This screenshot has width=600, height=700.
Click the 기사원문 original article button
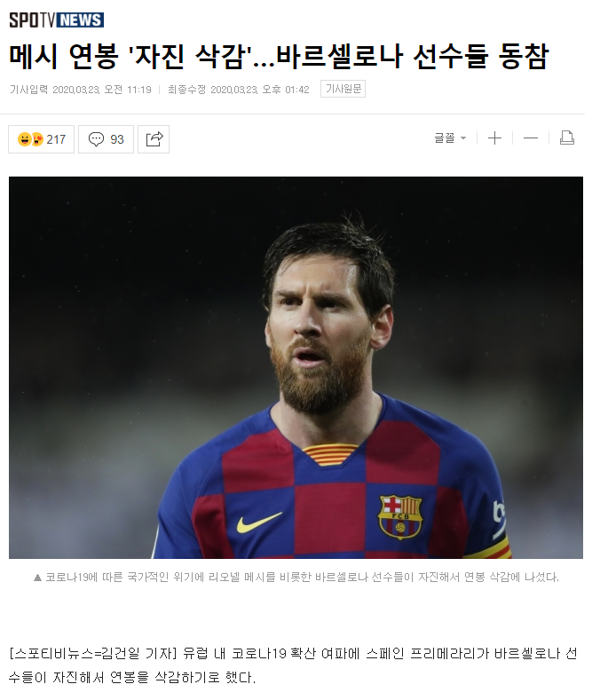343,89
